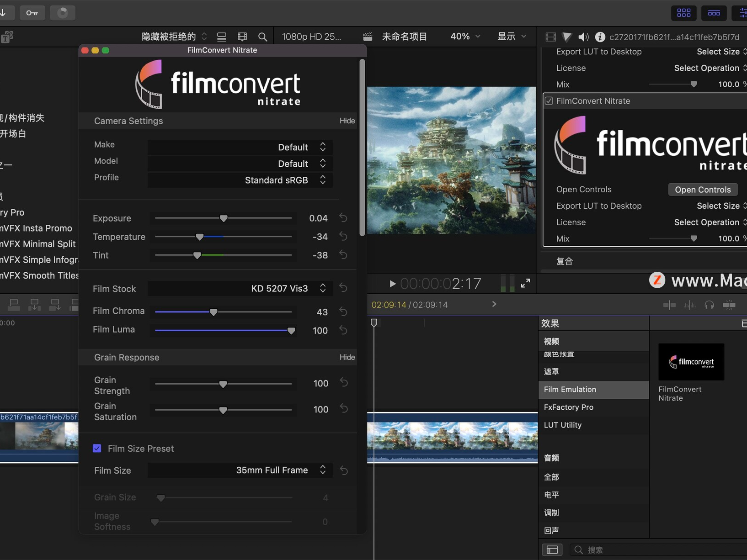
Task: Select the FilmConvert Nitrate effect thumbnail
Action: pos(691,362)
